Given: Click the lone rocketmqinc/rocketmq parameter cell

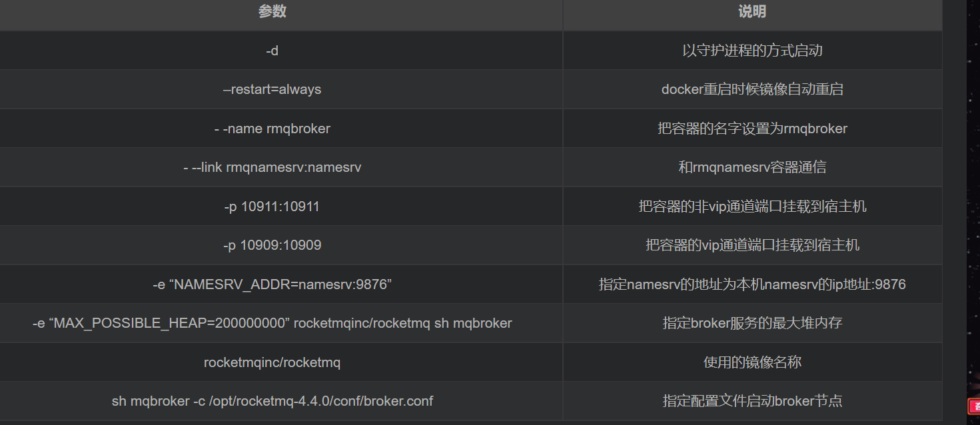Looking at the screenshot, I should pyautogui.click(x=272, y=362).
